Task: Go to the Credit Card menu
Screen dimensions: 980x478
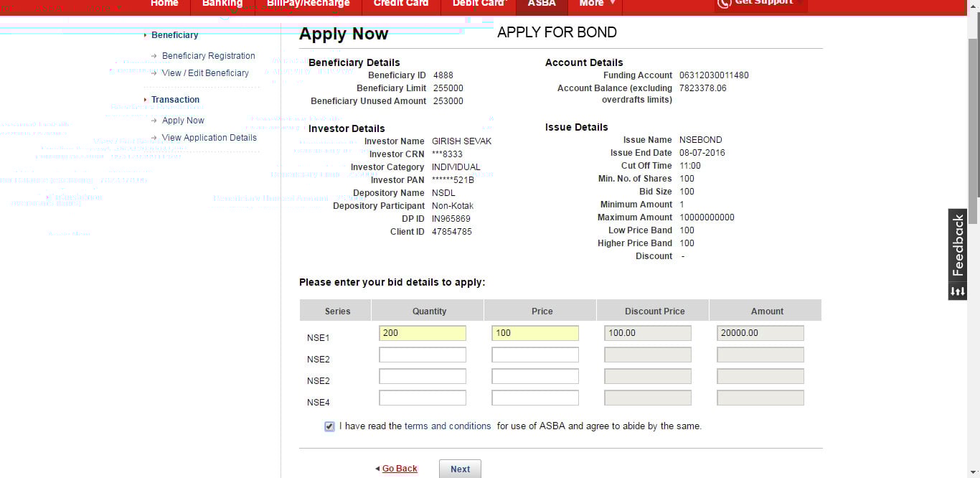Action: pos(400,4)
